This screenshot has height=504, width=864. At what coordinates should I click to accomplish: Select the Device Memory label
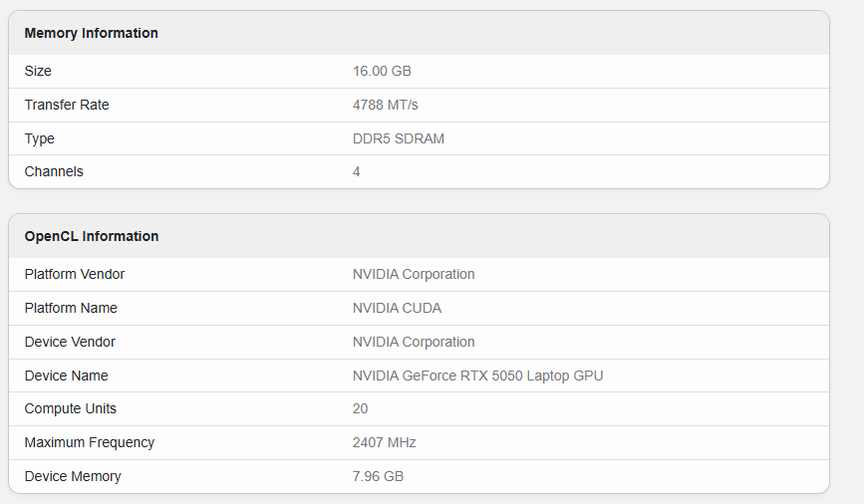[x=73, y=476]
